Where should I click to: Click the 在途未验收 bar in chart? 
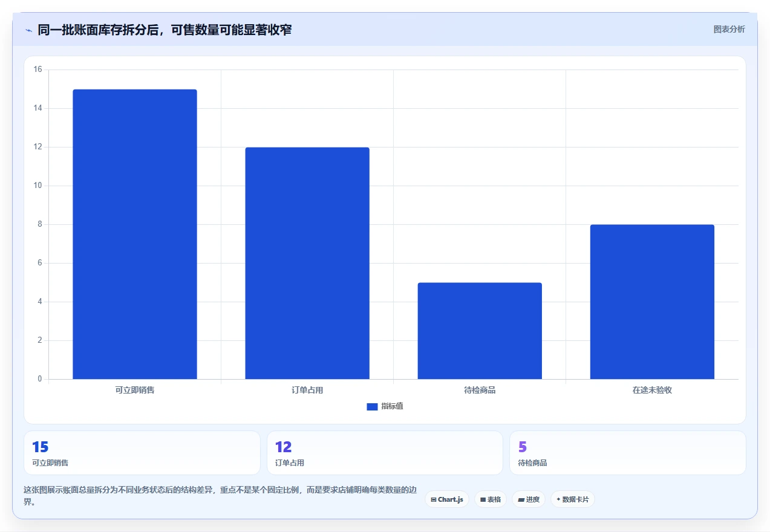pos(652,302)
